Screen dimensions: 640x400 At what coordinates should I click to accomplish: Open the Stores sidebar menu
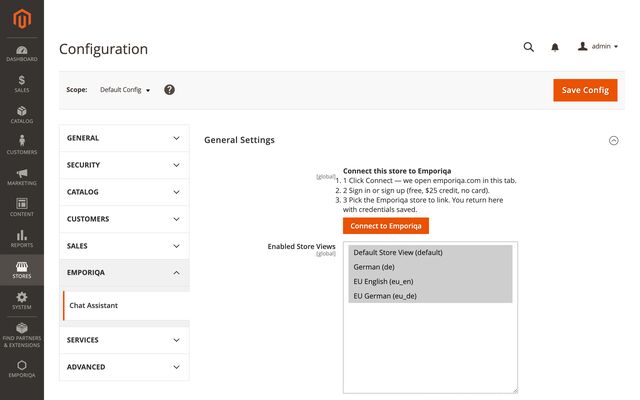coord(22,270)
